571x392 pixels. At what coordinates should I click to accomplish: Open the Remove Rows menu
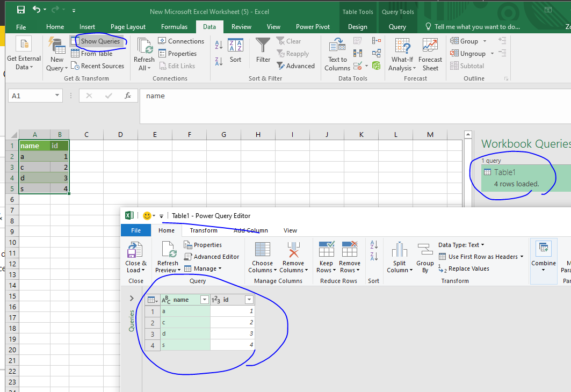pyautogui.click(x=350, y=257)
